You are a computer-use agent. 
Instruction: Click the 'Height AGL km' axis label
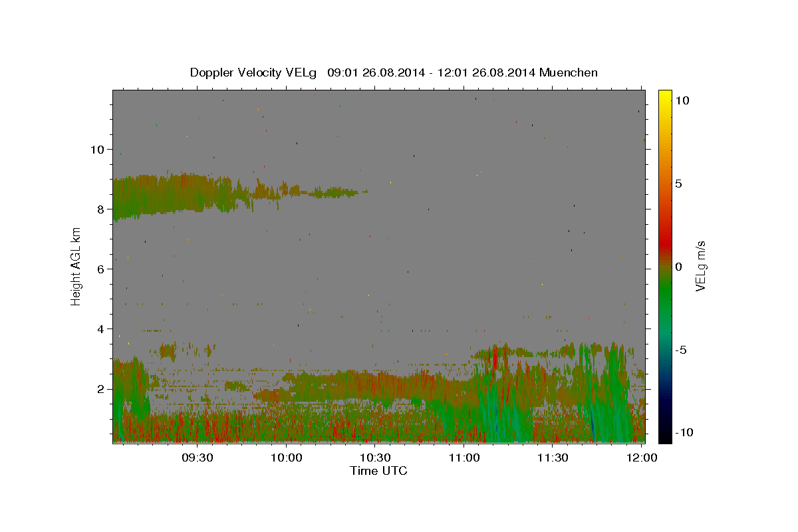point(76,266)
